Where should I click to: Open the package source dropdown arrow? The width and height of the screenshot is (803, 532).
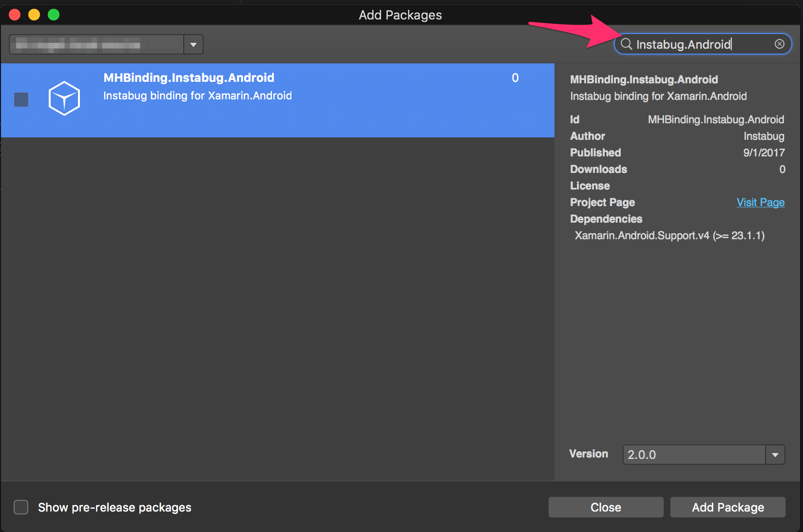click(x=193, y=44)
